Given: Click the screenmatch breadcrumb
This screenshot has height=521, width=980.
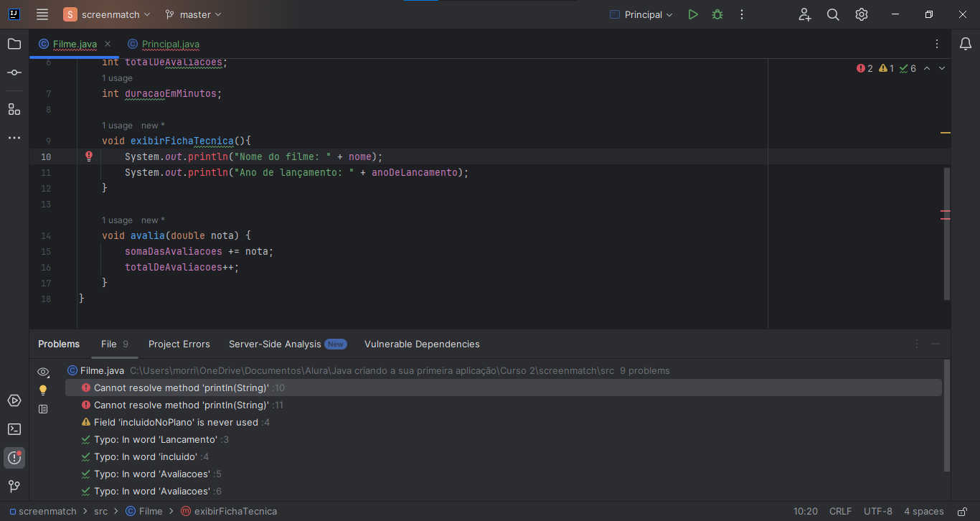Looking at the screenshot, I should click(x=43, y=512).
